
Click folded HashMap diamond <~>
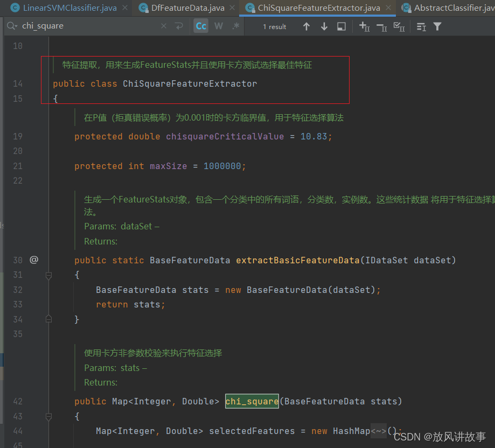pos(379,431)
